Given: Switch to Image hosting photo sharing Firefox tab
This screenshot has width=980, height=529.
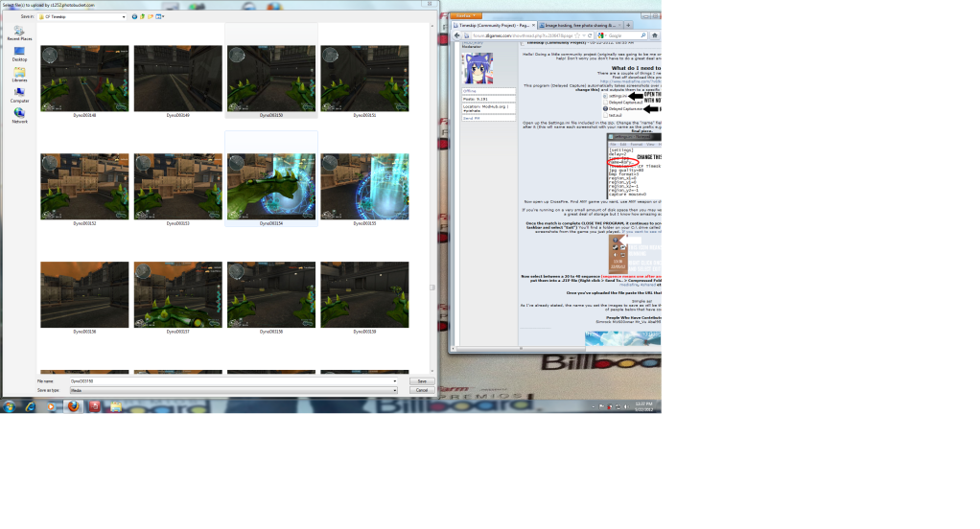Looking at the screenshot, I should pos(579,26).
